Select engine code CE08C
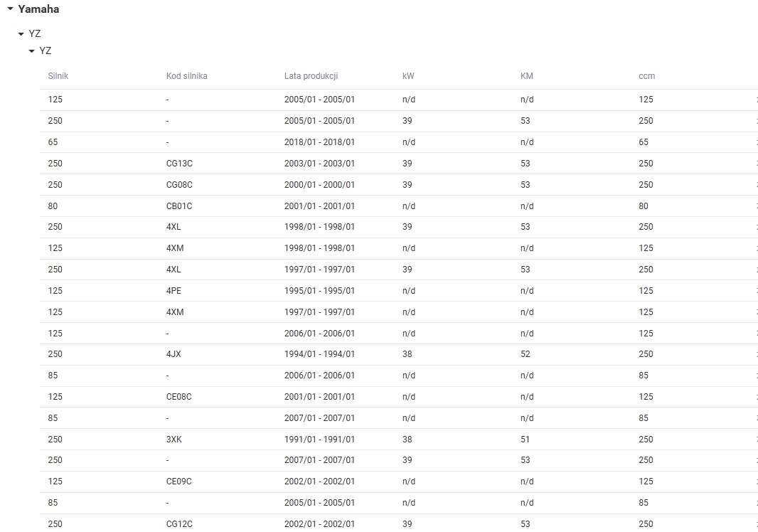 tap(179, 397)
